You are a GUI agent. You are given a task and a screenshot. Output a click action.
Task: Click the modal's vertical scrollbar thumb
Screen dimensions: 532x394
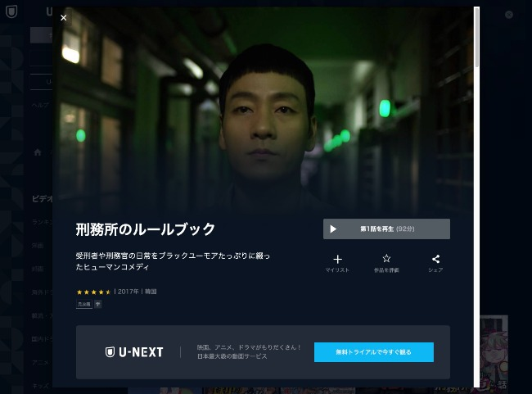coord(476,38)
